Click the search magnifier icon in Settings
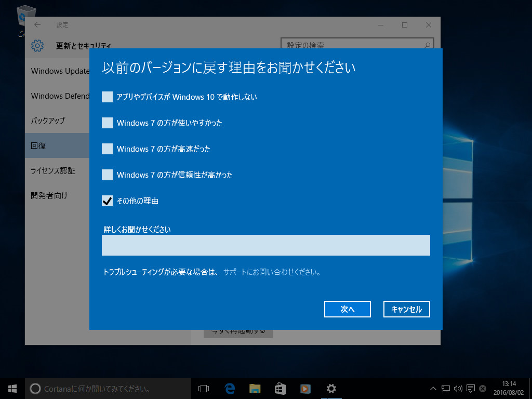Image resolution: width=532 pixels, height=399 pixels. pos(427,45)
